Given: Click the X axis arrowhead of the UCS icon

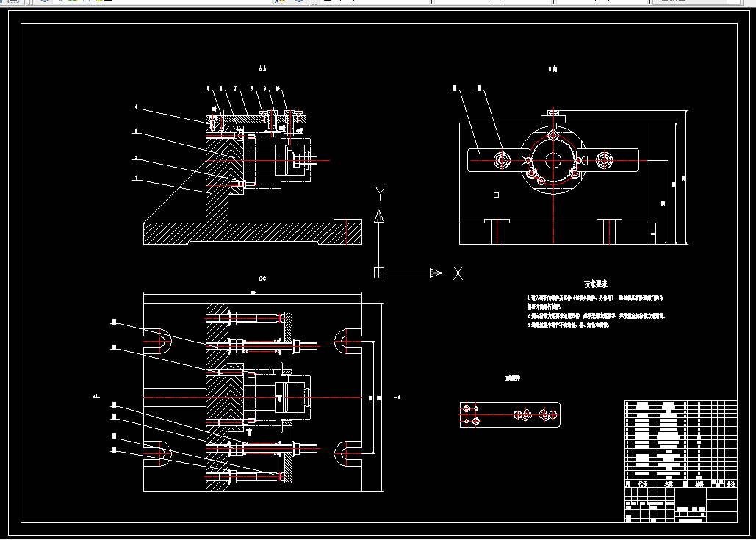Looking at the screenshot, I should [436, 273].
